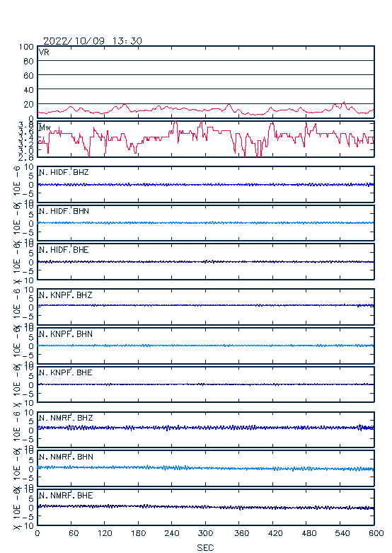Screen dimensions: 392x553
Task: Click the 300 tick on time axis
Action: coord(205,533)
